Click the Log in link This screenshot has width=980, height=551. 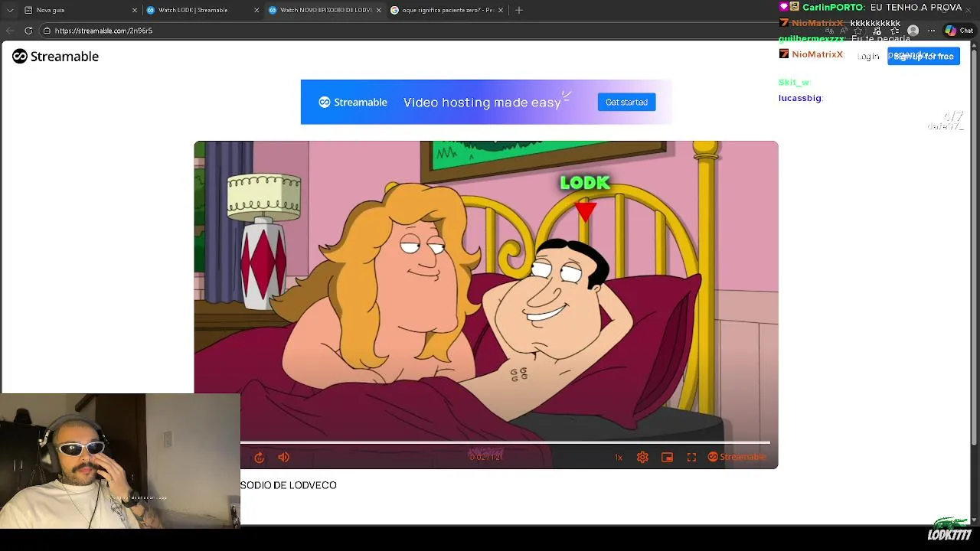coord(868,56)
